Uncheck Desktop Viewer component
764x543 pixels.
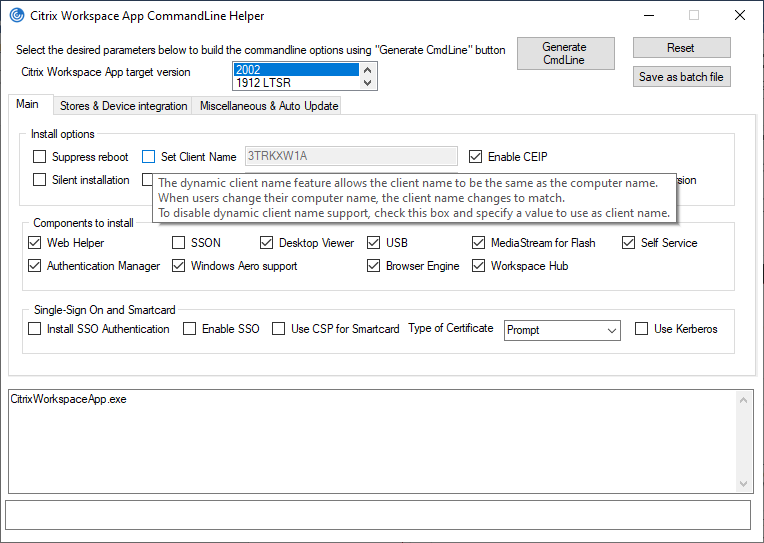click(267, 243)
